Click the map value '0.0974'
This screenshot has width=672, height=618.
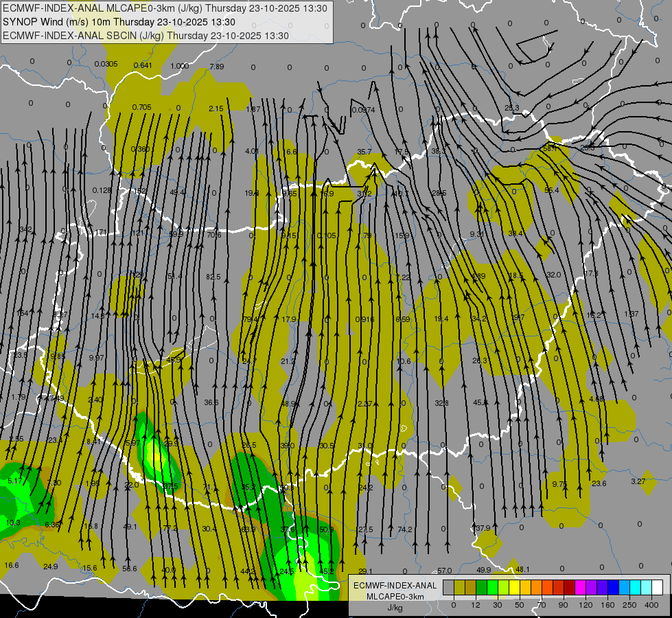coord(363,110)
